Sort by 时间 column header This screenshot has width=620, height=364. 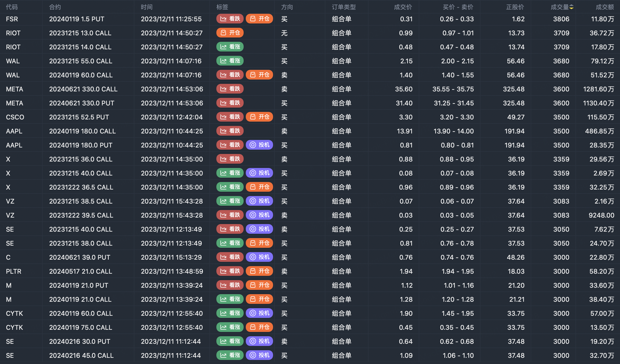[147, 7]
